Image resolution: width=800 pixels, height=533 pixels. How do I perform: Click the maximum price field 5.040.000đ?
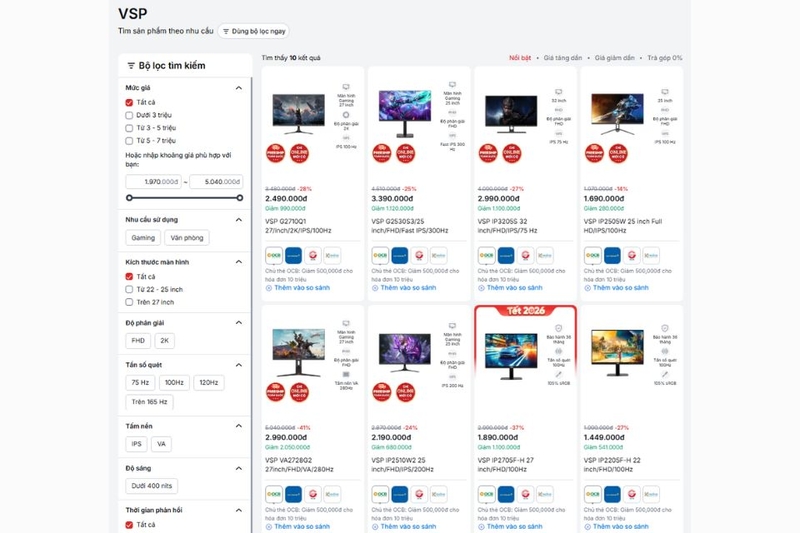tap(216, 182)
